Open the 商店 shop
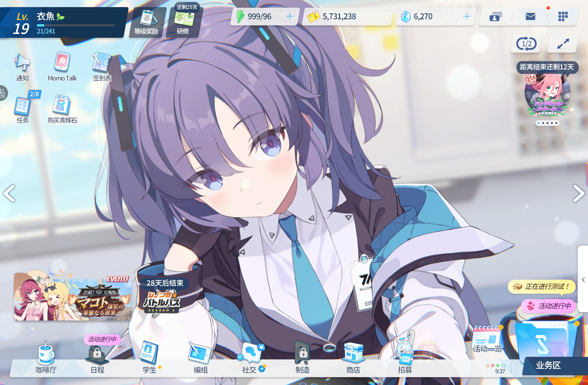588x385 pixels. coord(353,358)
